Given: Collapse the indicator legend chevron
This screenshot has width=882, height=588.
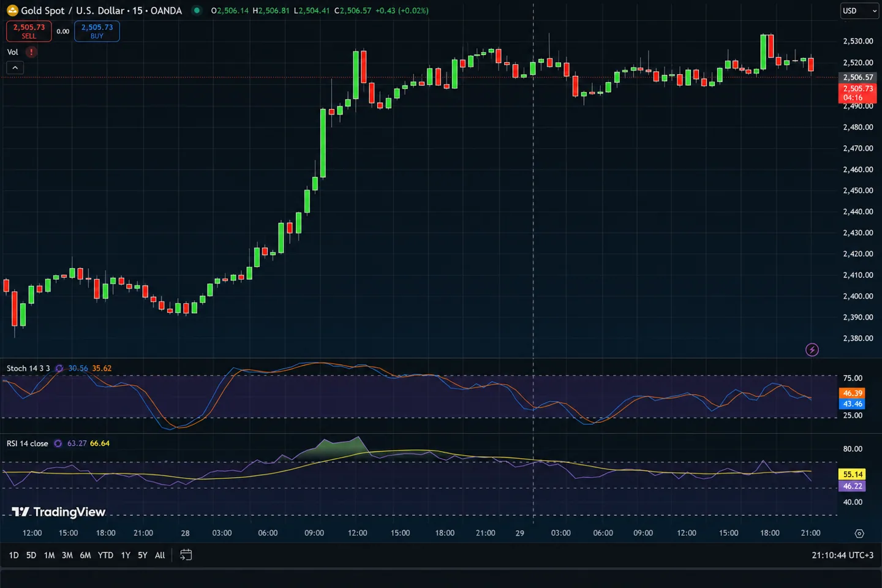Looking at the screenshot, I should (15, 68).
